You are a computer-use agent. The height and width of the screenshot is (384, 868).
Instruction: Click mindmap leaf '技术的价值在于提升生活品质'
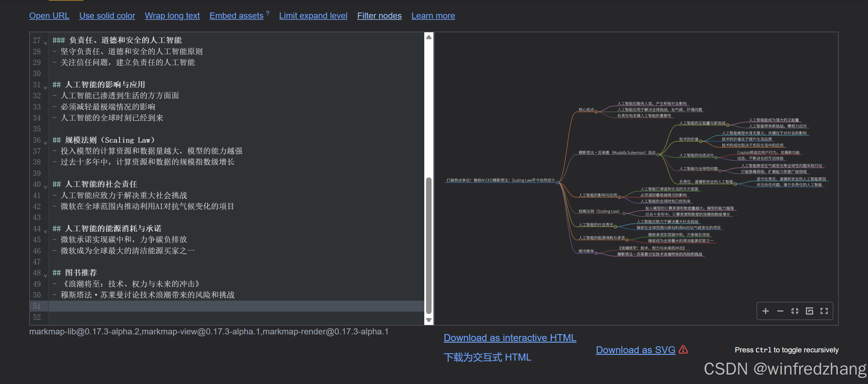[x=747, y=139]
